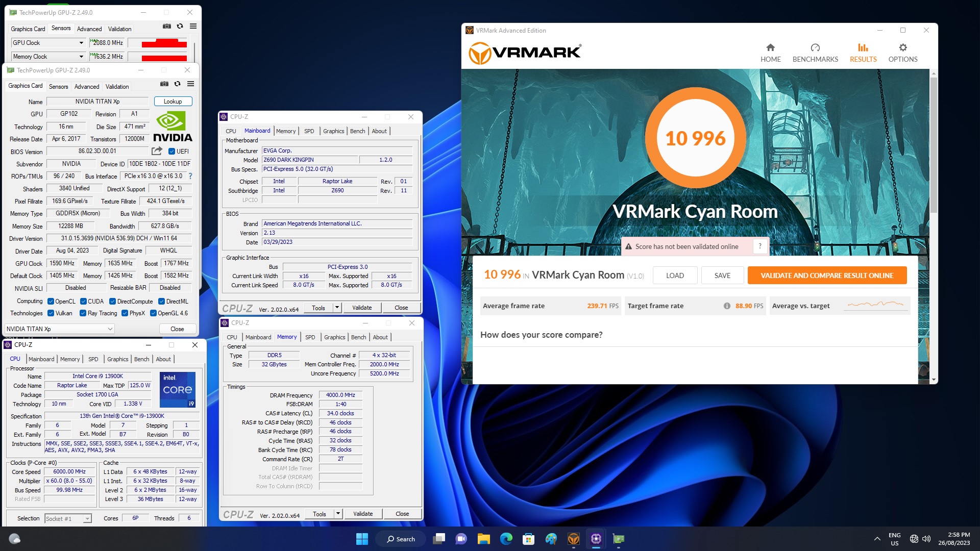This screenshot has height=551, width=980.
Task: Click the camera icon in the GPU-Z Sensors window
Action: (167, 26)
